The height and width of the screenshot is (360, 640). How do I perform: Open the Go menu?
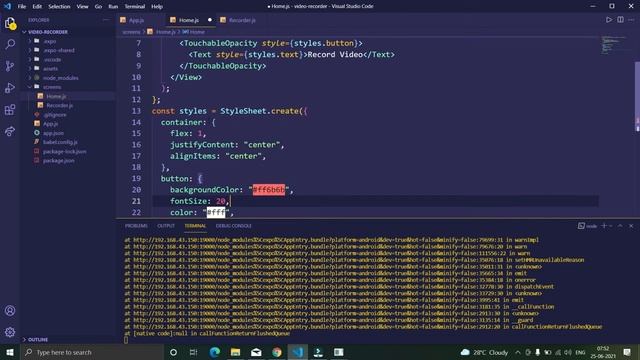click(x=98, y=6)
